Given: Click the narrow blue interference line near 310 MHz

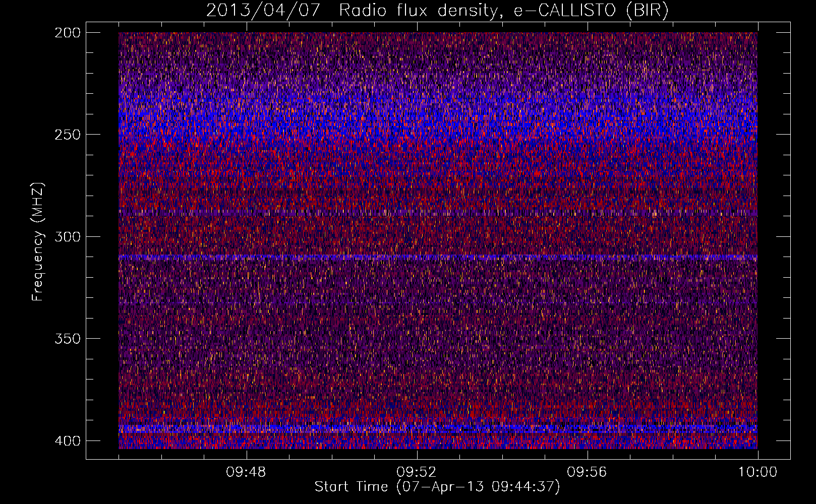Looking at the screenshot, I should (438, 257).
